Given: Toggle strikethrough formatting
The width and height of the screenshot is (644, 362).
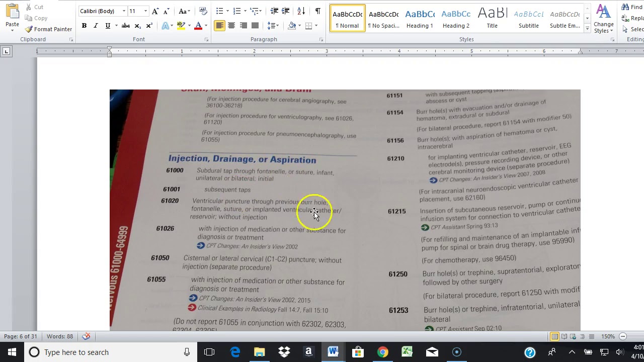Looking at the screenshot, I should (126, 26).
